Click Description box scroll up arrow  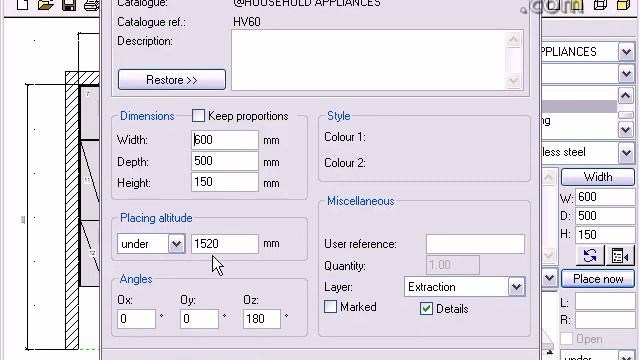click(x=513, y=40)
